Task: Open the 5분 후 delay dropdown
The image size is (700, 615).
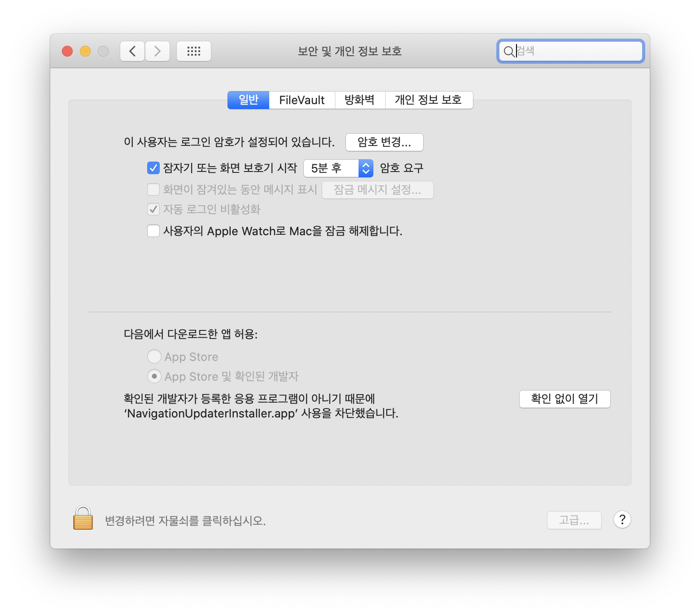Action: pos(338,168)
